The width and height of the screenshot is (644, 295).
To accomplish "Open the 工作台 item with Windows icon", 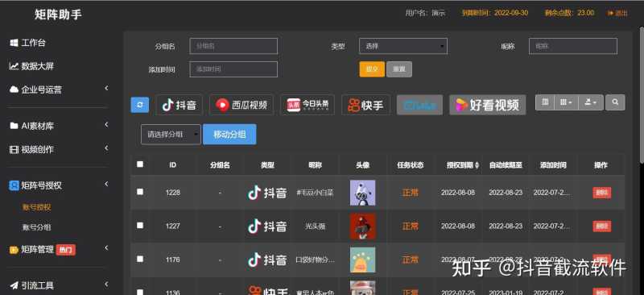I will click(27, 43).
